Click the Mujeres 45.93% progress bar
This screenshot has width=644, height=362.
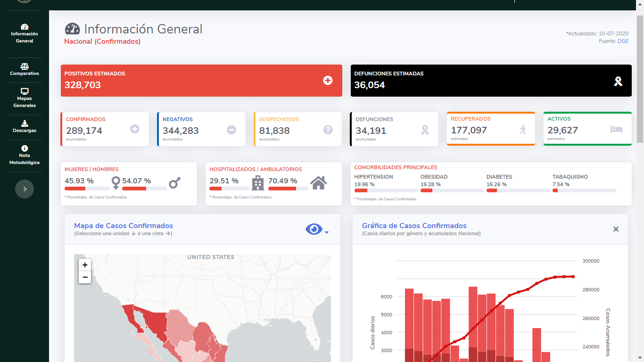[x=87, y=189]
